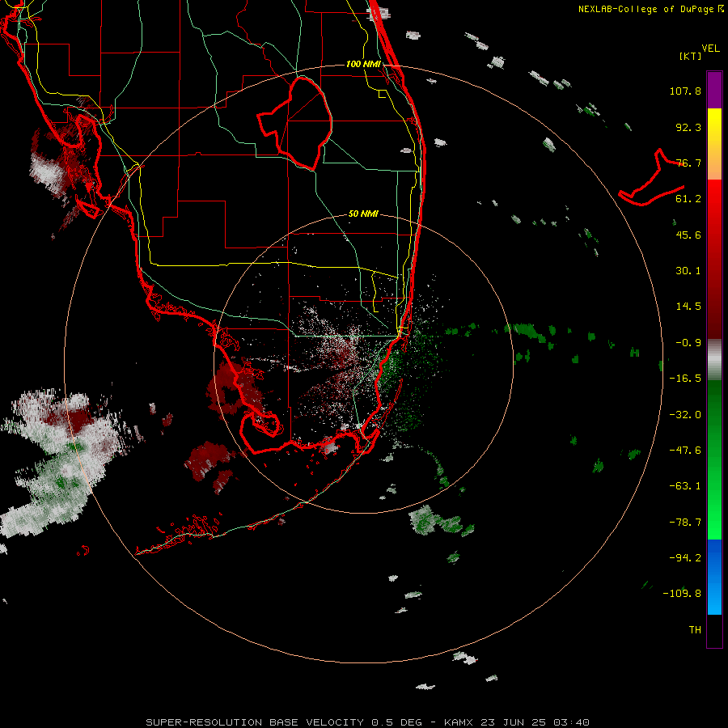Image resolution: width=728 pixels, height=728 pixels.
Task: Select the -94.2 velocity legend value
Action: pyautogui.click(x=685, y=557)
